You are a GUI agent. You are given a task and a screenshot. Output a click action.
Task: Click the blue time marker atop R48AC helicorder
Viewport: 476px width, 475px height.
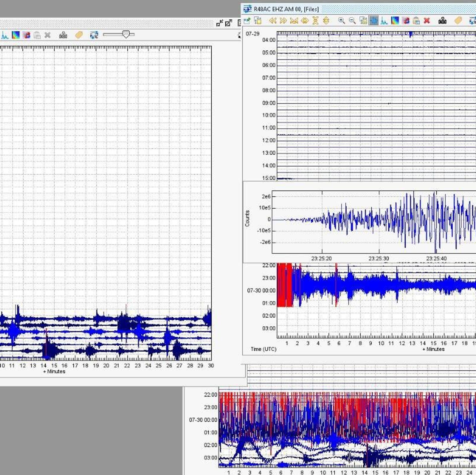coord(411,34)
